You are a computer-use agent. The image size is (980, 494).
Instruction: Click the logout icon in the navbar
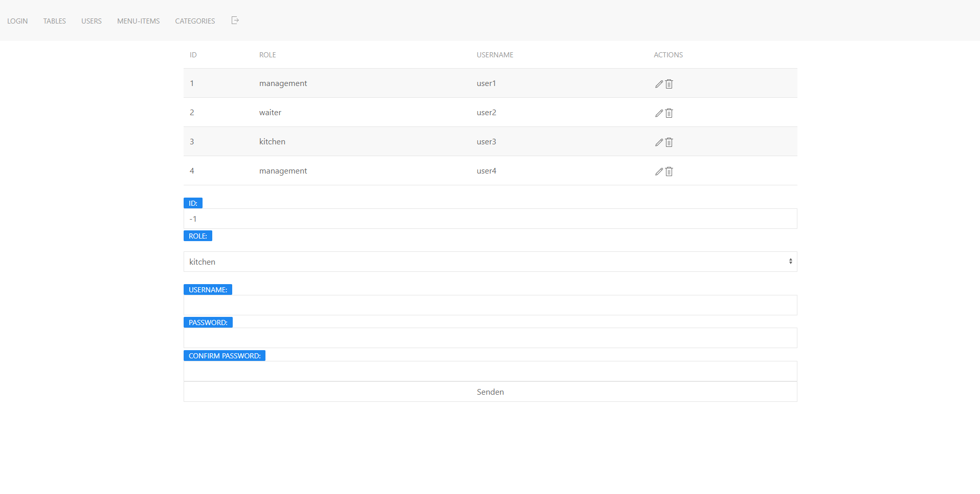[235, 20]
